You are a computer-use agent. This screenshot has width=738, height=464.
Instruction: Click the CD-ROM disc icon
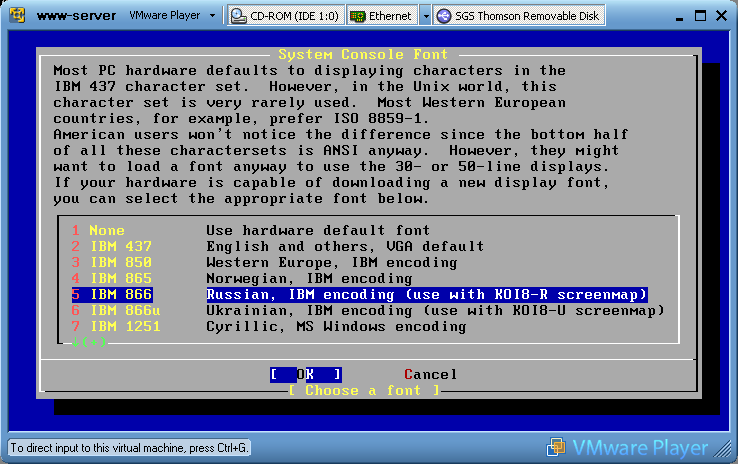click(x=239, y=16)
